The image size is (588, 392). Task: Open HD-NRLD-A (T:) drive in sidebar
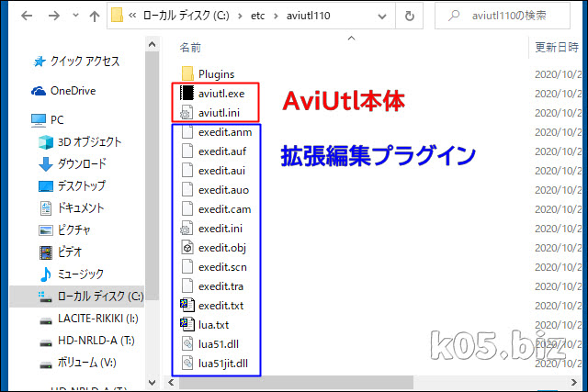[x=96, y=341]
